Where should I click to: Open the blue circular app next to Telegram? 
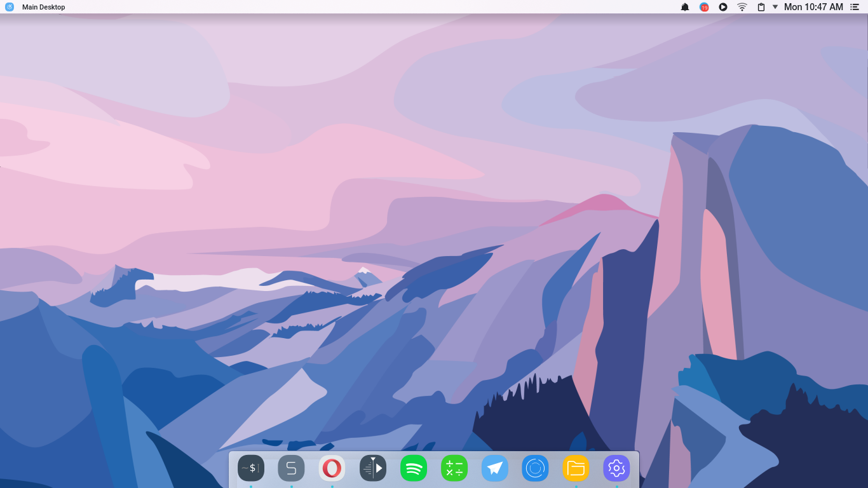pos(535,468)
